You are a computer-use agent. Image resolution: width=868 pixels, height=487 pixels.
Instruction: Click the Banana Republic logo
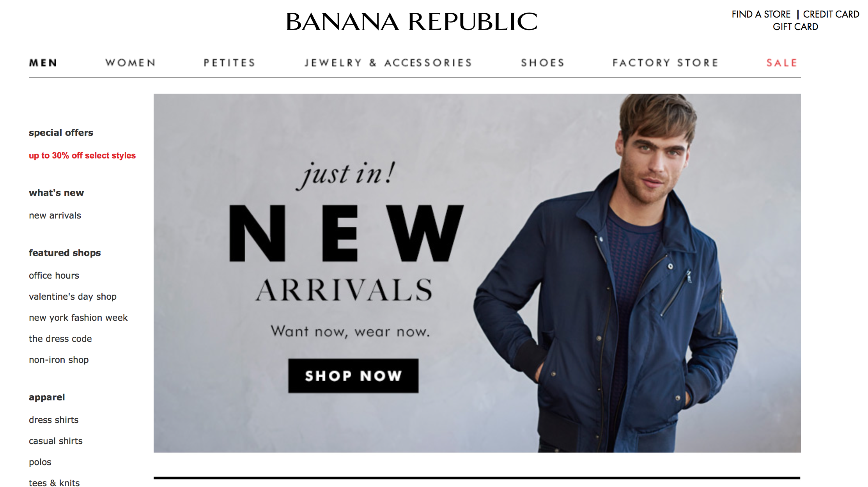click(411, 21)
